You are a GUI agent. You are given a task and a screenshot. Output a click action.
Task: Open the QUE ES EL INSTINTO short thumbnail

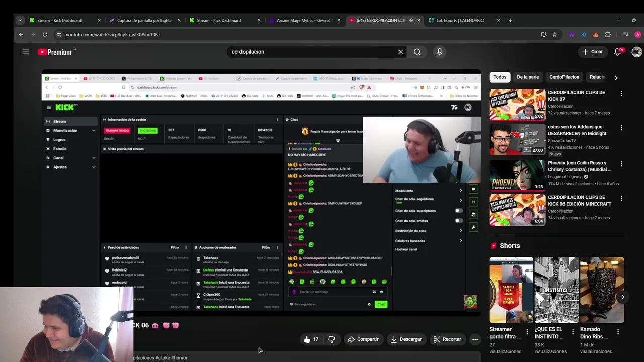pyautogui.click(x=556, y=290)
